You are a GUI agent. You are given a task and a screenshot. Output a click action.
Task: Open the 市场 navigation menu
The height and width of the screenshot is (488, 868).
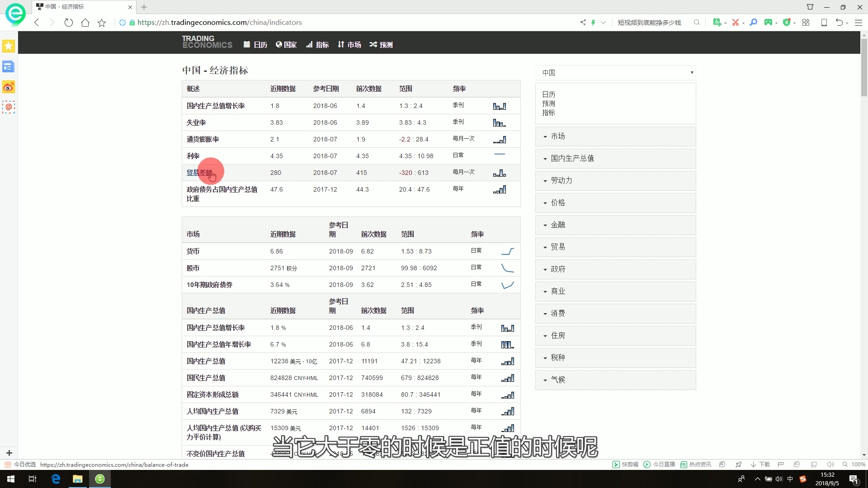point(349,45)
